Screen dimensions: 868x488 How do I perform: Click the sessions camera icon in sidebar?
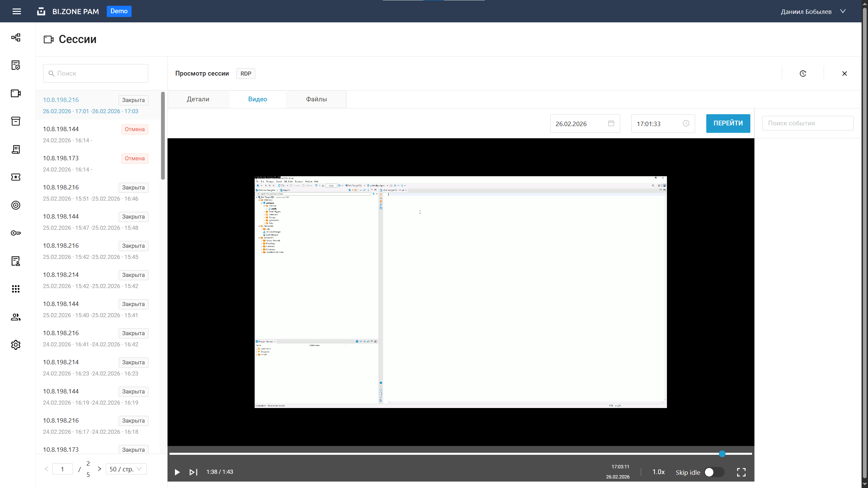pos(16,93)
